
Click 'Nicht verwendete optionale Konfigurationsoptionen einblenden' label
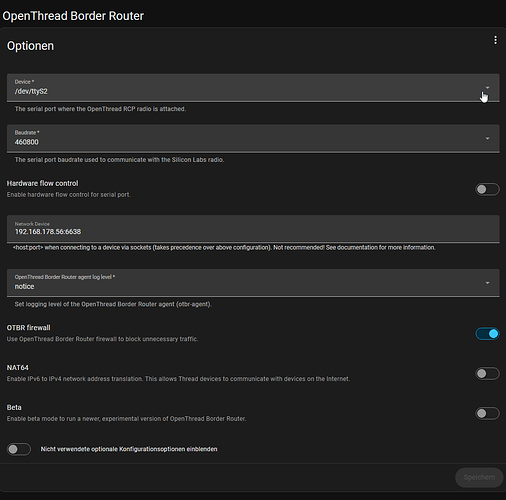click(129, 449)
